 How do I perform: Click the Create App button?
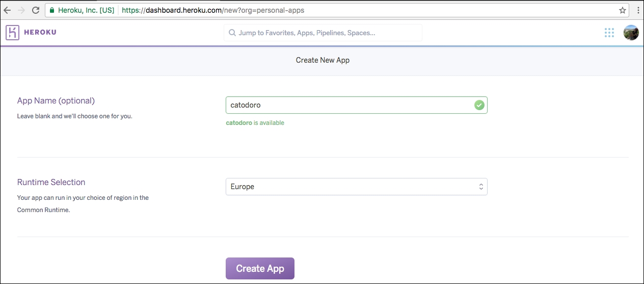click(x=260, y=268)
